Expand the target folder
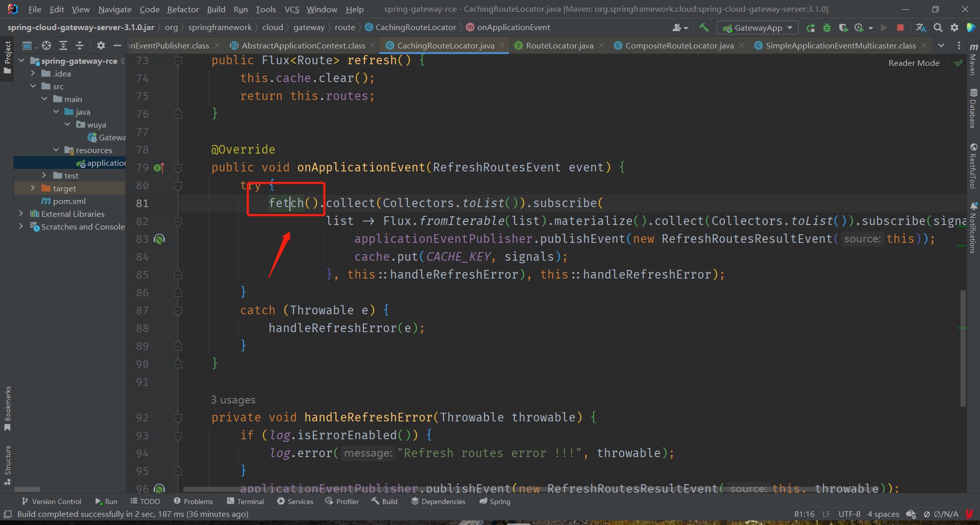The height and width of the screenshot is (525, 980). click(33, 188)
